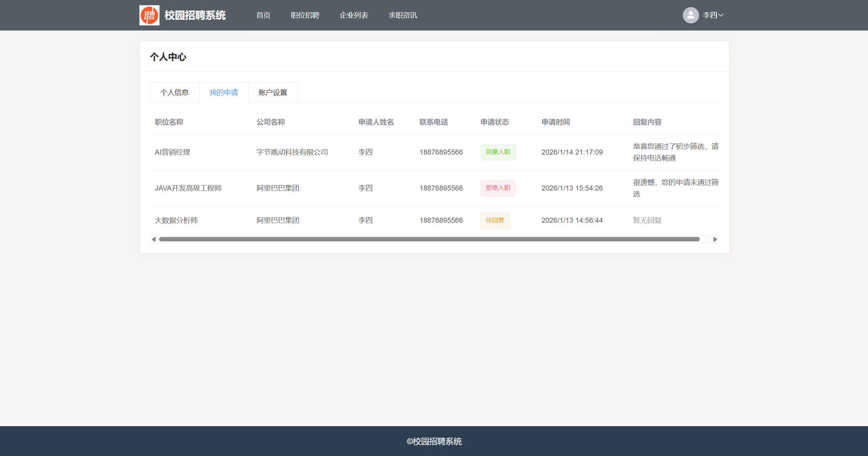Click the 拒绝入职 status tag
The height and width of the screenshot is (456, 868).
click(498, 188)
